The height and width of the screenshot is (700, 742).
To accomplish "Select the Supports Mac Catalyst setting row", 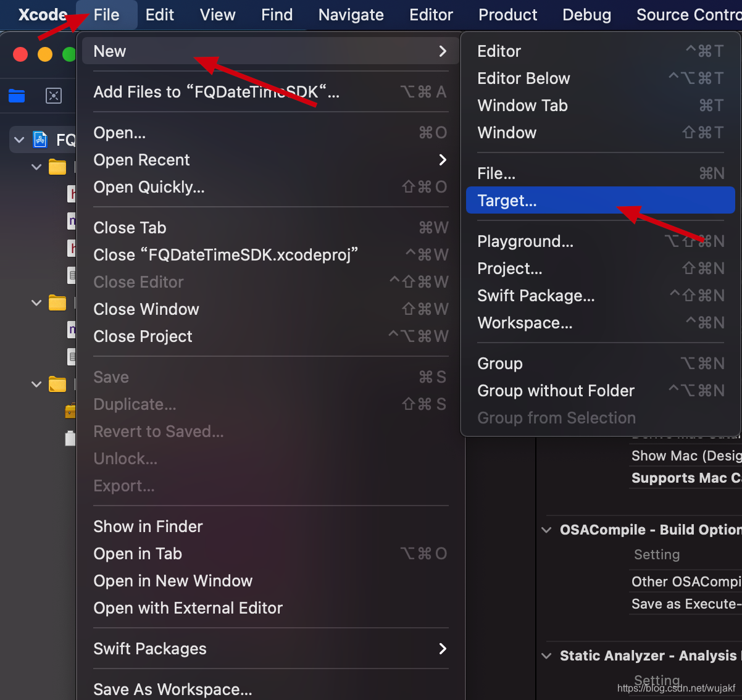I will pyautogui.click(x=685, y=478).
